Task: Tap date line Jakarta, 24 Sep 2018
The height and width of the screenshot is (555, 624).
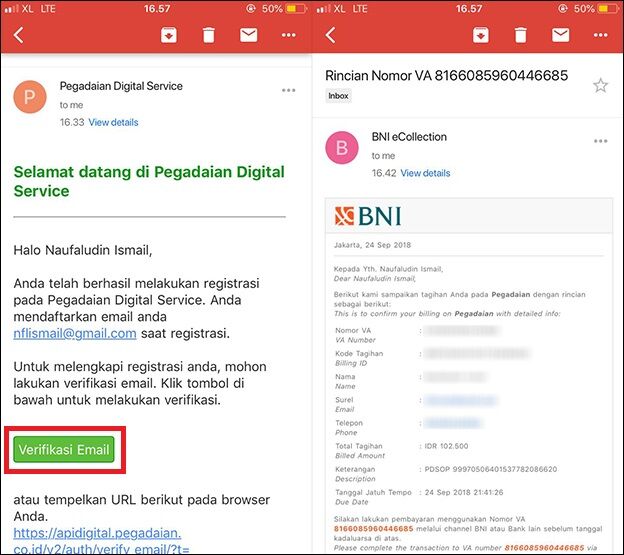Action: [372, 245]
